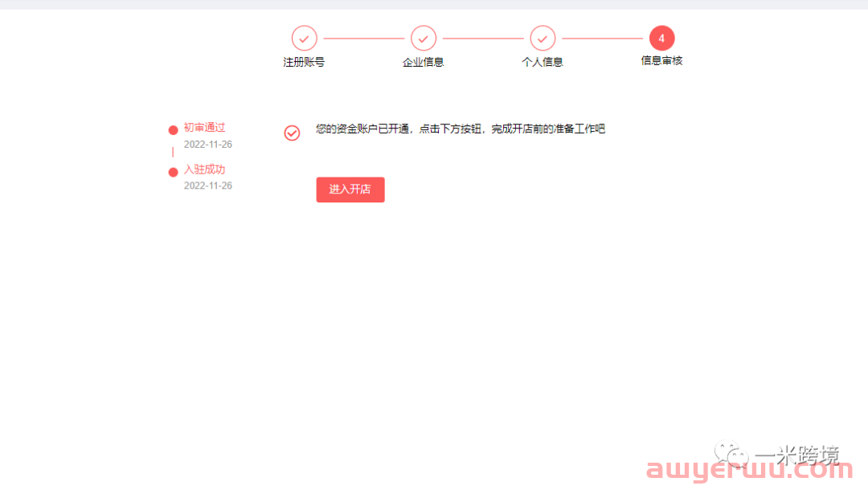Select the 个人信息 step label
Image resolution: width=868 pixels, height=494 pixels.
(542, 62)
